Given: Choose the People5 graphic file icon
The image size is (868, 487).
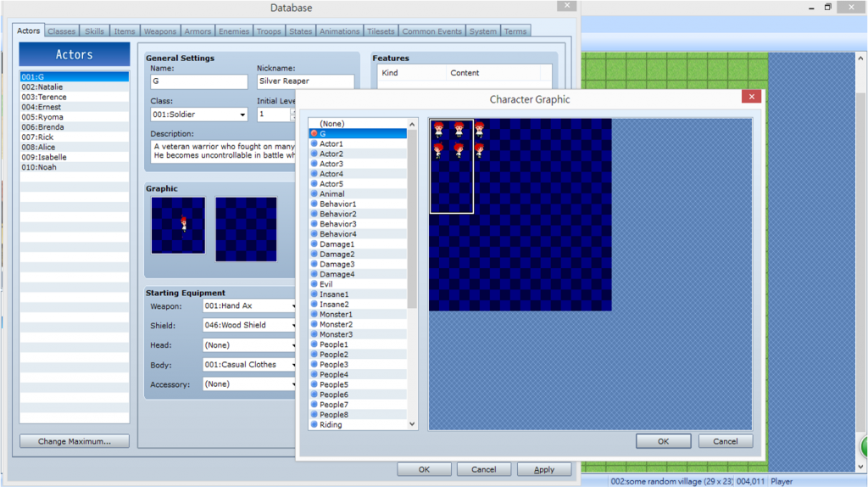Looking at the screenshot, I should tap(314, 384).
